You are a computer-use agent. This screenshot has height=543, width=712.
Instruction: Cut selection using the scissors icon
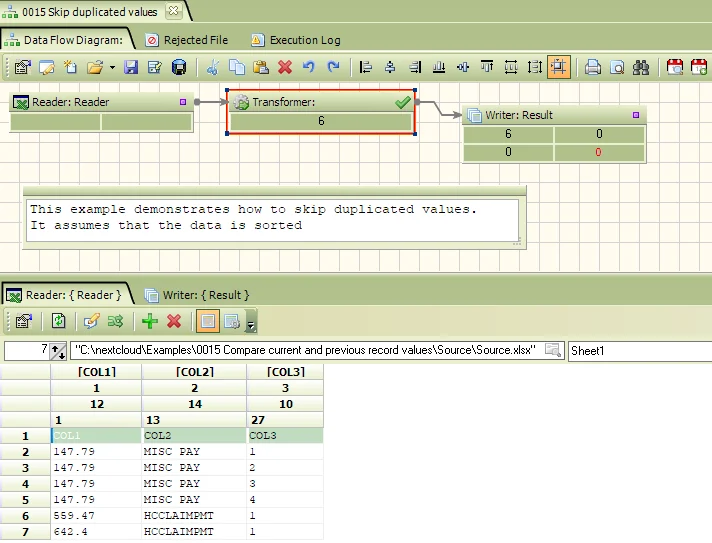pyautogui.click(x=213, y=68)
